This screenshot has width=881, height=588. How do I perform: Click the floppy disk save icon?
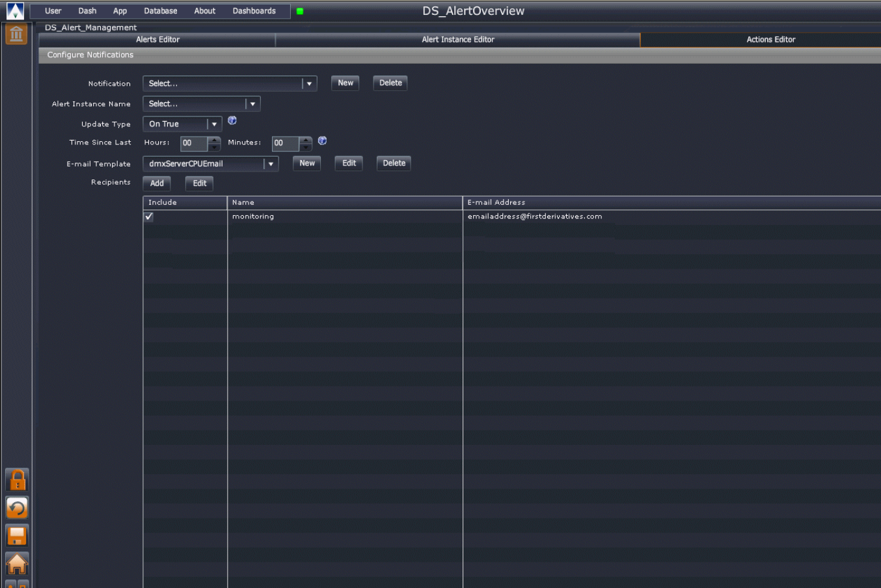[17, 536]
